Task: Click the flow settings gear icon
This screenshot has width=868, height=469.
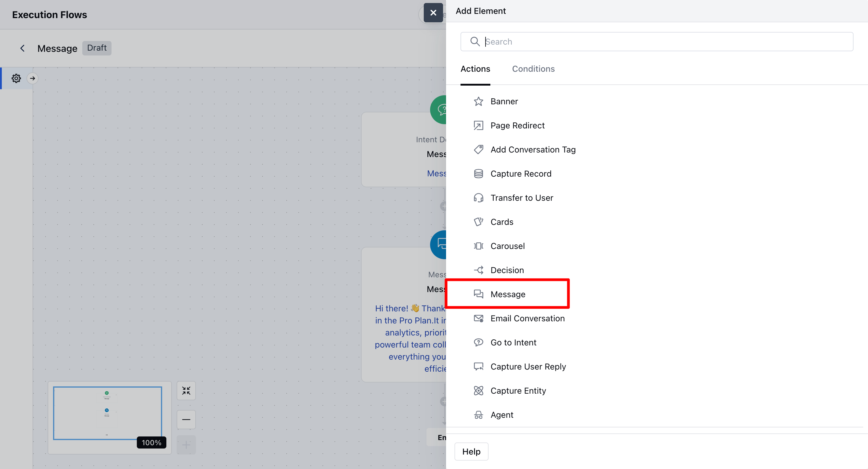Action: coord(16,78)
